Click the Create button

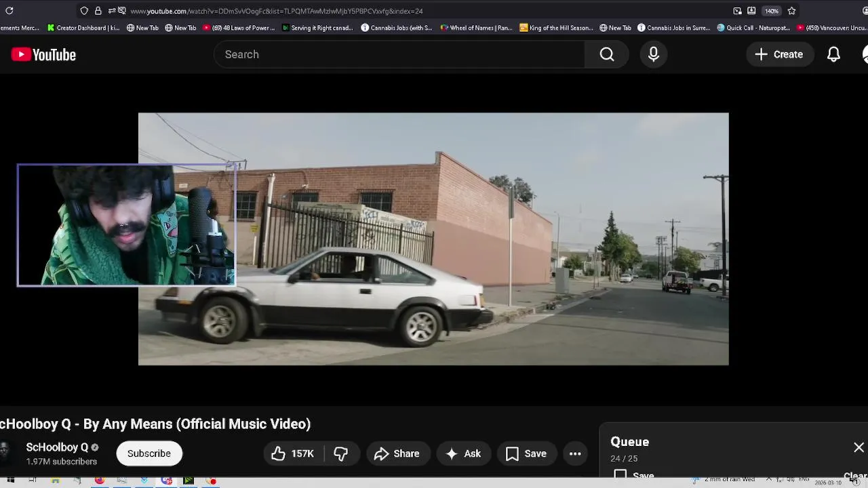pos(779,54)
